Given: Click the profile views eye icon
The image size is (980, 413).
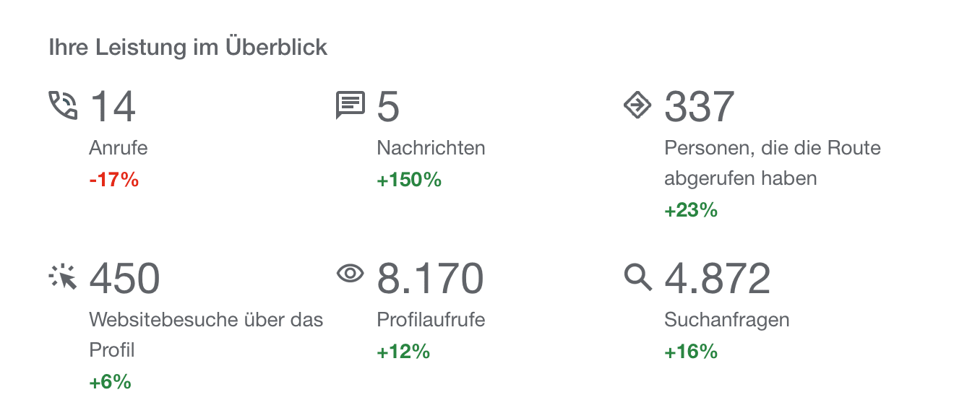Looking at the screenshot, I should 351,274.
